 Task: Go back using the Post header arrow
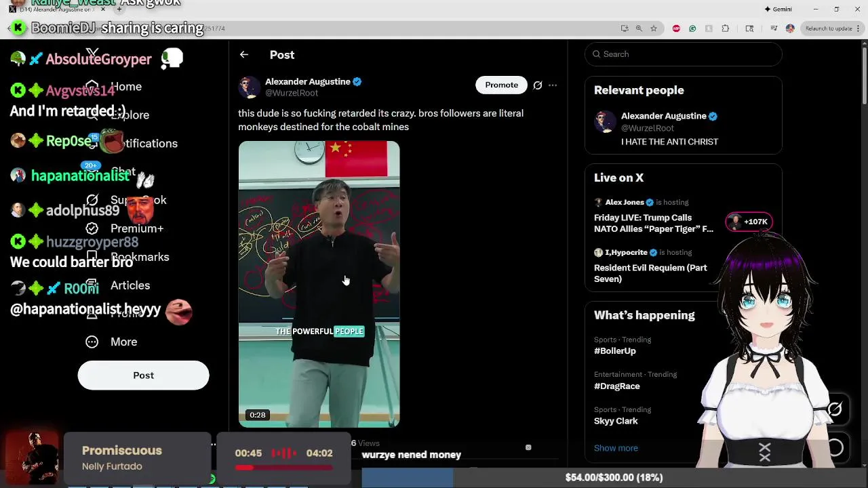tap(244, 55)
